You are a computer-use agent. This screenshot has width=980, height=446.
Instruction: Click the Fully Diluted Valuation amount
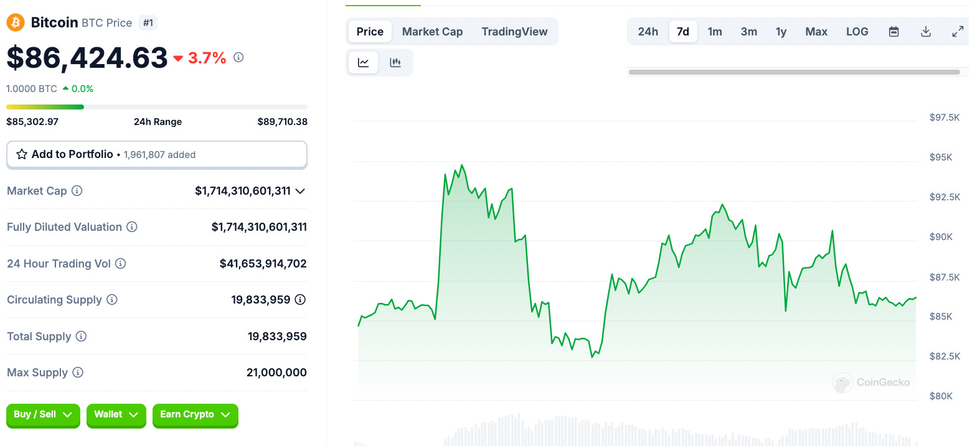click(259, 227)
